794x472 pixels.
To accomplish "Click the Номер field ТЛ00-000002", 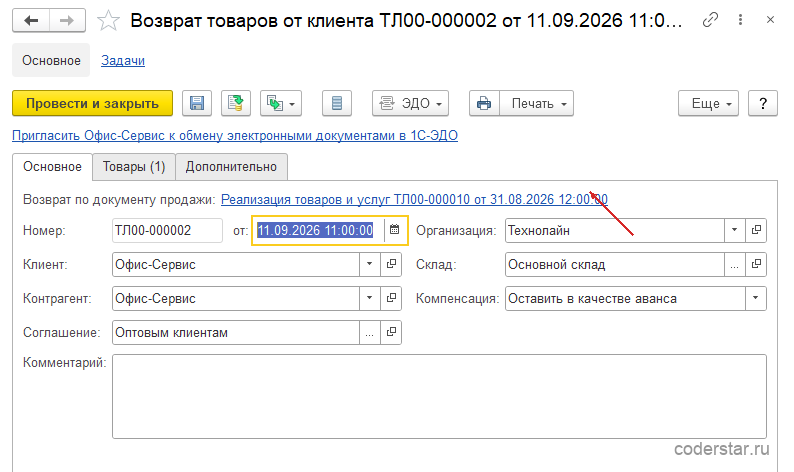I will pos(167,230).
